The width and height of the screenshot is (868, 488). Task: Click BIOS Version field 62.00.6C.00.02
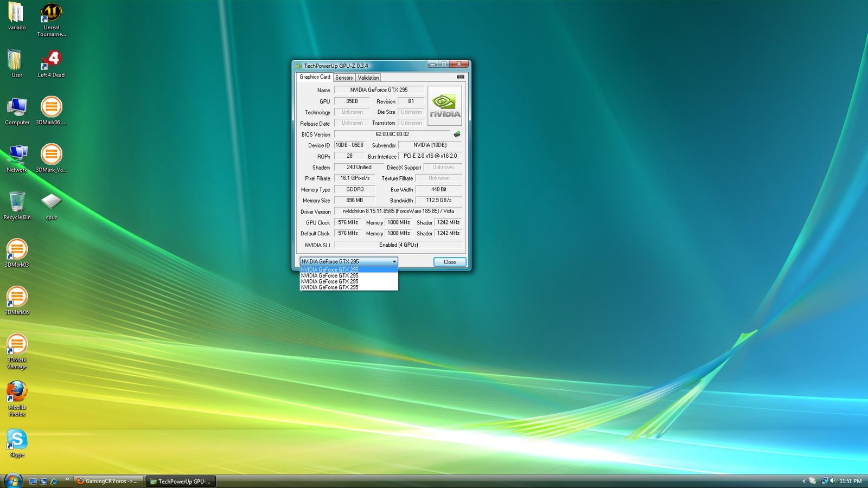392,134
